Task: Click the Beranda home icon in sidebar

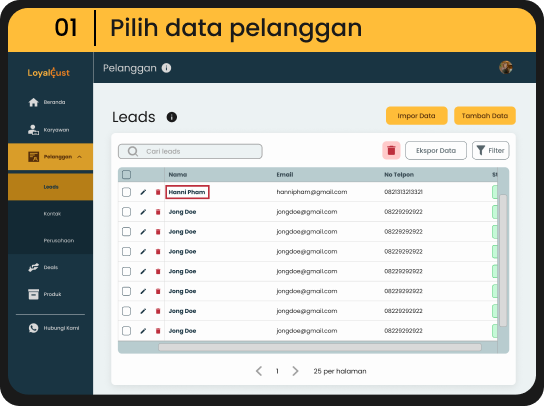Action: tap(33, 102)
